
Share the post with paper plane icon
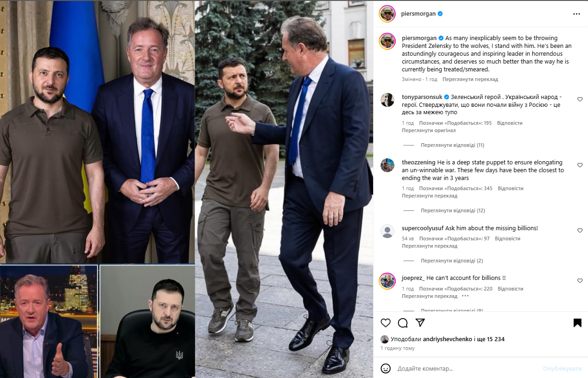420,322
